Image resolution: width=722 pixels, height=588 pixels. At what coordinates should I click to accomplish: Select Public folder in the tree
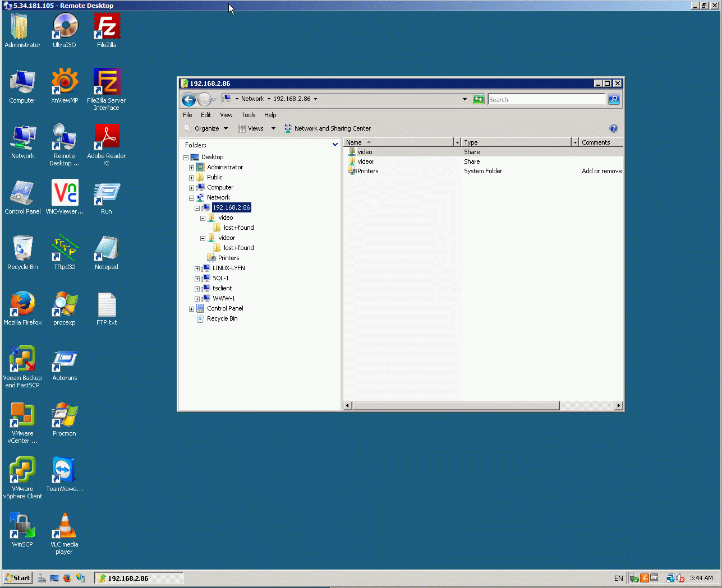tap(215, 177)
